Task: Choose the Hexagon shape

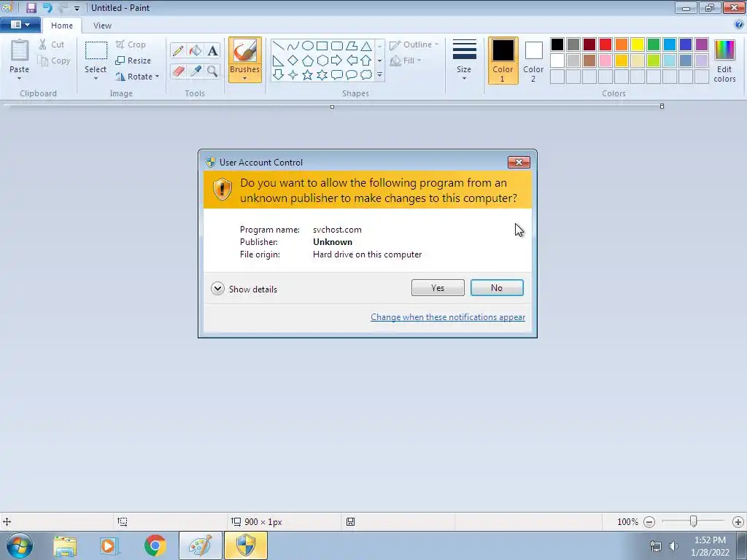Action: (322, 61)
